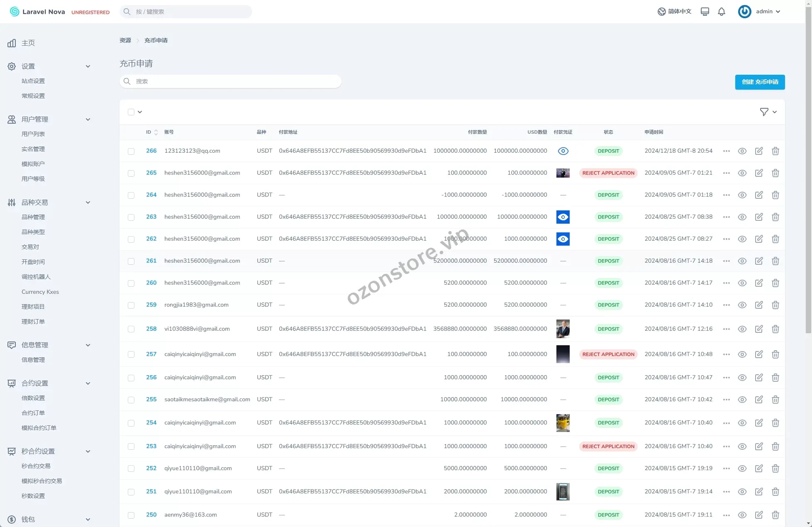View row 264 details eye icon
This screenshot has width=812, height=527.
[742, 195]
